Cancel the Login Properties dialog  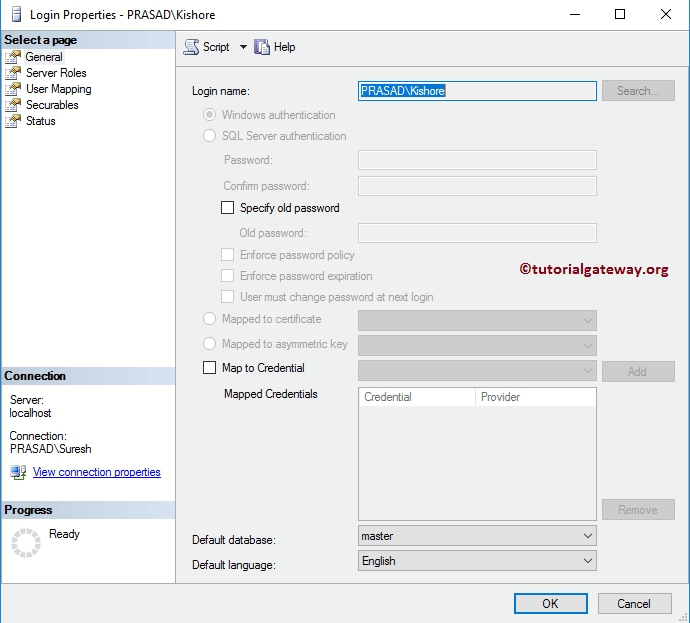point(634,604)
